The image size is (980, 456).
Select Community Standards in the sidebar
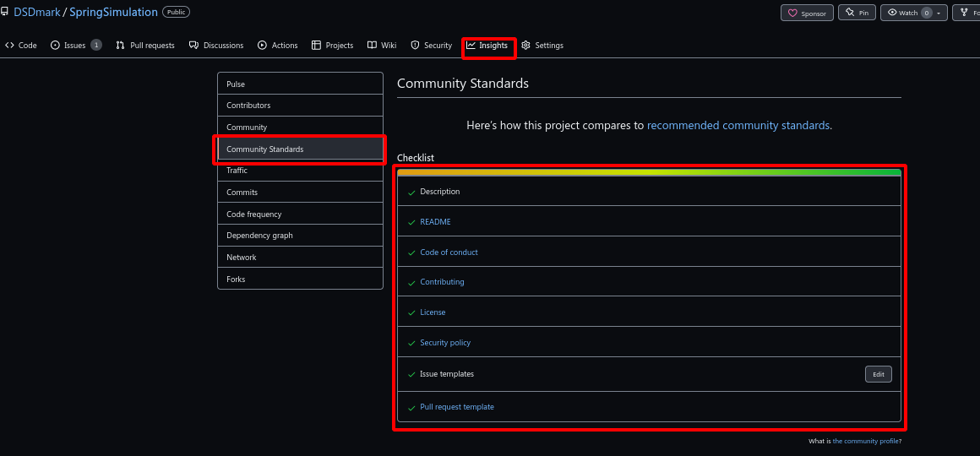pos(300,149)
